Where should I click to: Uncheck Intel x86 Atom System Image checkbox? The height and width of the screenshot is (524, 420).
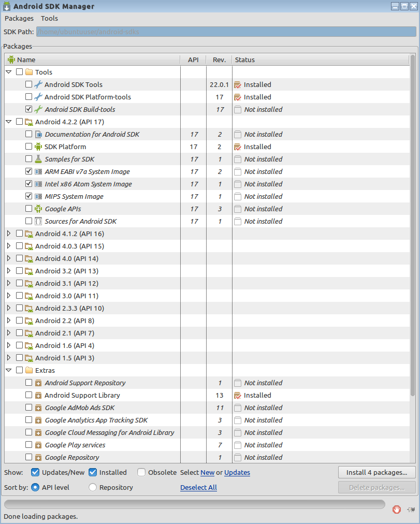pos(28,183)
